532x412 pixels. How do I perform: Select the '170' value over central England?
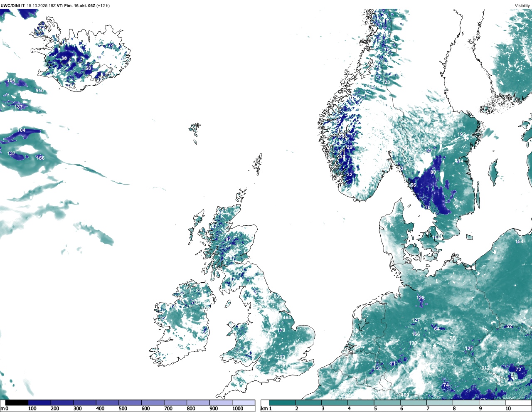tap(281, 330)
